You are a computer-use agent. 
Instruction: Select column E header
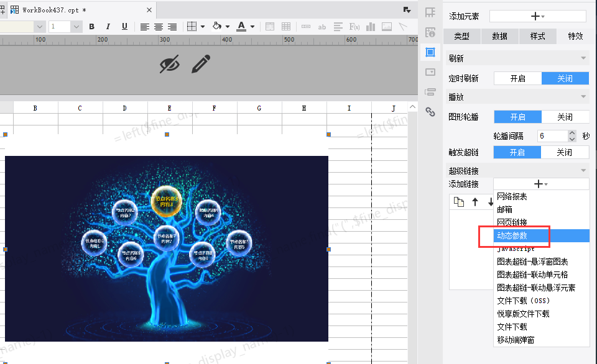pyautogui.click(x=170, y=108)
